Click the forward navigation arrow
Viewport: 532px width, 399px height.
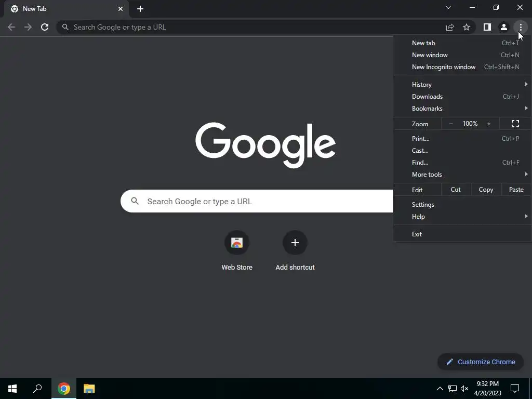[x=28, y=27]
